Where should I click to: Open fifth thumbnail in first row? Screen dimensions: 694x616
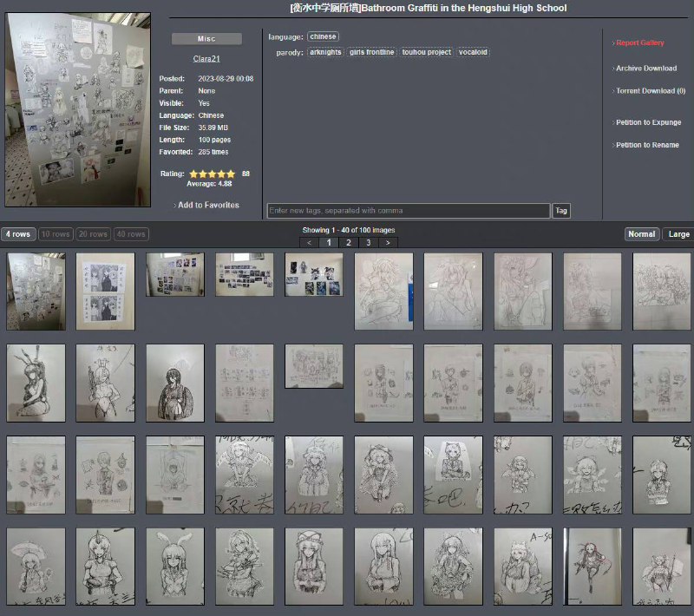pyautogui.click(x=314, y=274)
